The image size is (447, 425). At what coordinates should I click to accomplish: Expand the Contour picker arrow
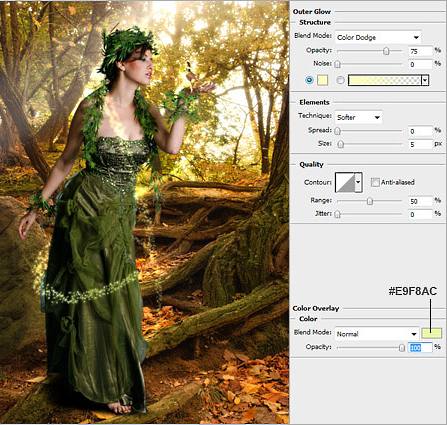coord(358,182)
